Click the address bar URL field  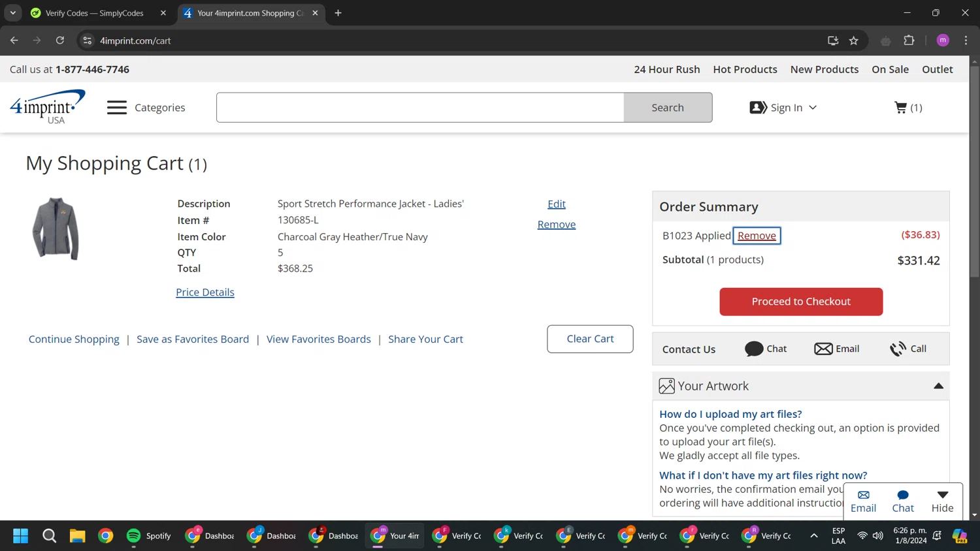point(457,40)
